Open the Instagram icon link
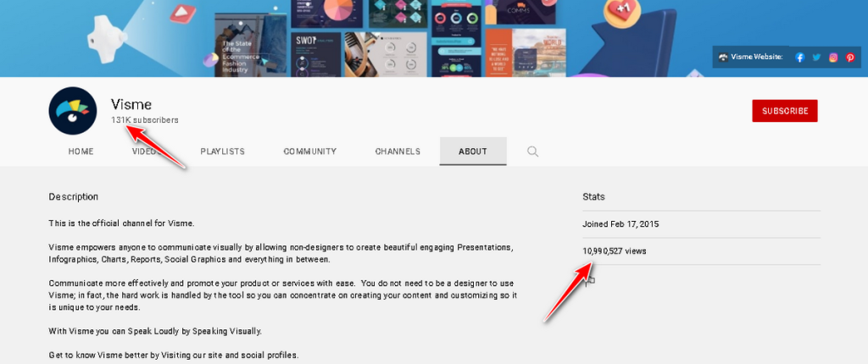This screenshot has width=868, height=364. tap(833, 58)
